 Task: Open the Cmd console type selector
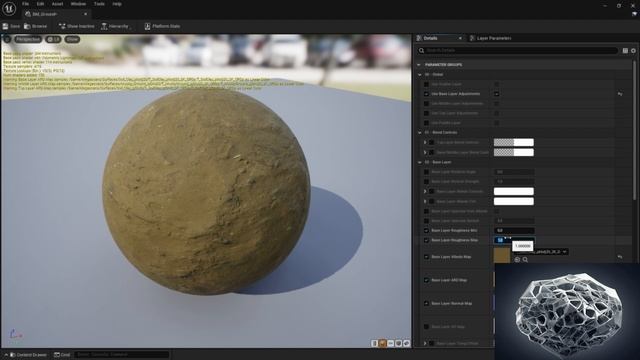coord(62,355)
